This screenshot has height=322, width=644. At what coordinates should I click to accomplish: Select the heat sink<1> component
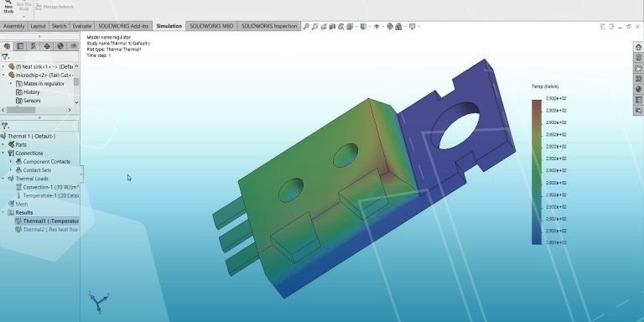pyautogui.click(x=40, y=66)
